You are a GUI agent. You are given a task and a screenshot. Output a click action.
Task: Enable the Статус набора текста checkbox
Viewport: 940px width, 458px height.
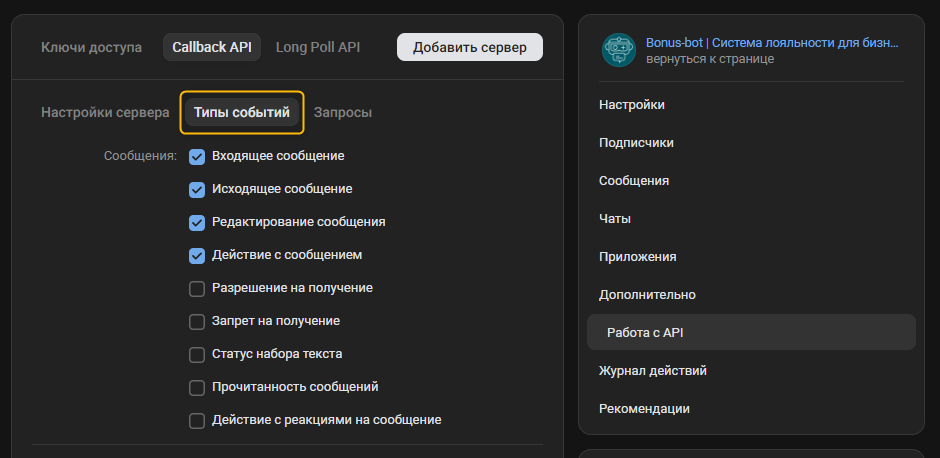[x=197, y=355]
